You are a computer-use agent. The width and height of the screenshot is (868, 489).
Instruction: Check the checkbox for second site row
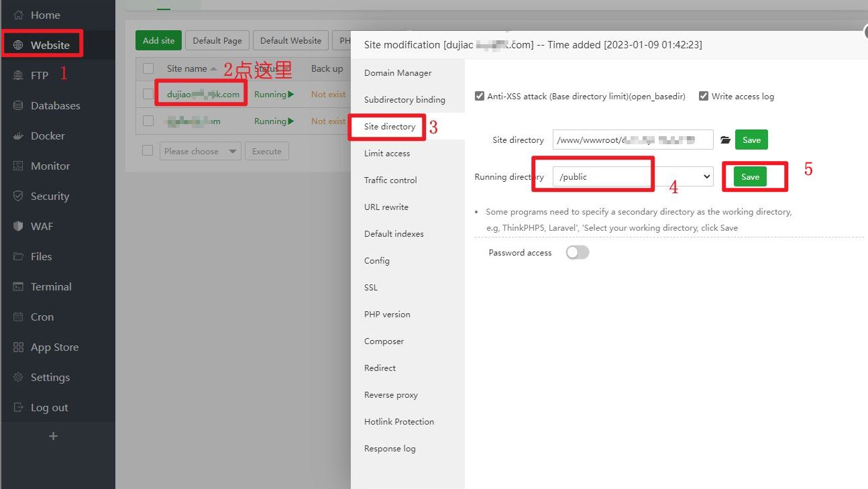point(148,121)
